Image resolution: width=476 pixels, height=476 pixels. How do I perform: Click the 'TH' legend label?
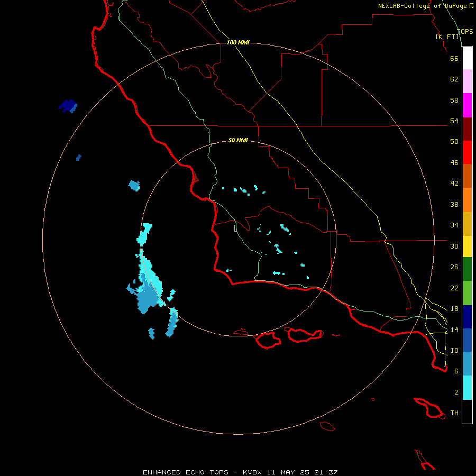click(x=454, y=413)
